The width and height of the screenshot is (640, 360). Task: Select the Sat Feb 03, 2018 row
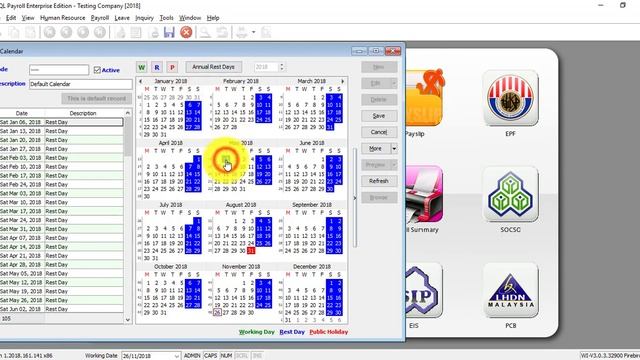click(61, 158)
